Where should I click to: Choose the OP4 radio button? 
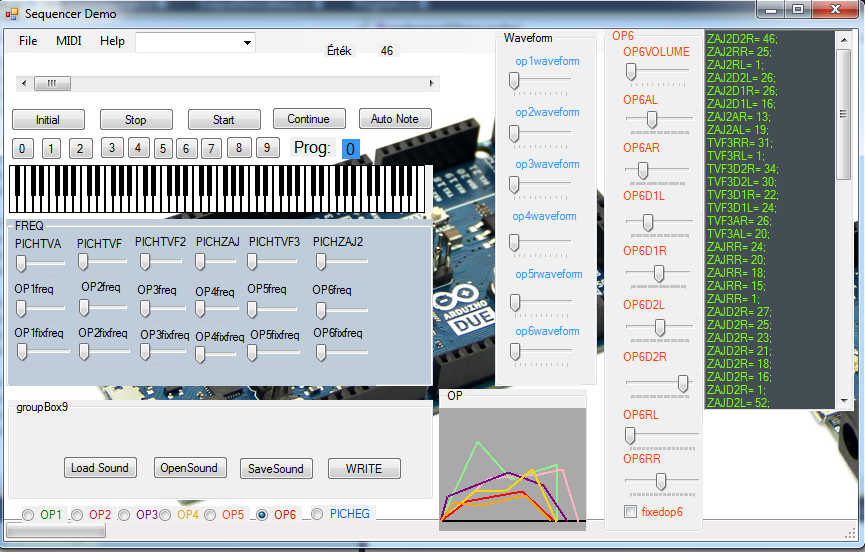pyautogui.click(x=166, y=515)
